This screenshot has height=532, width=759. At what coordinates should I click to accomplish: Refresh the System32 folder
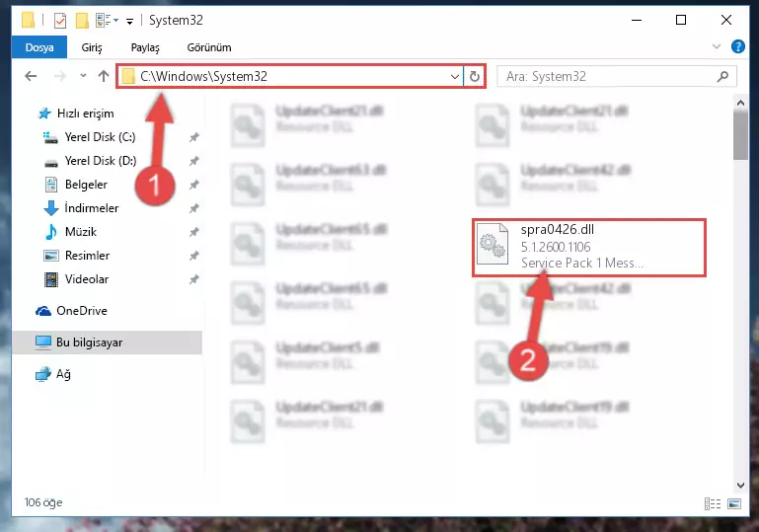pos(475,76)
